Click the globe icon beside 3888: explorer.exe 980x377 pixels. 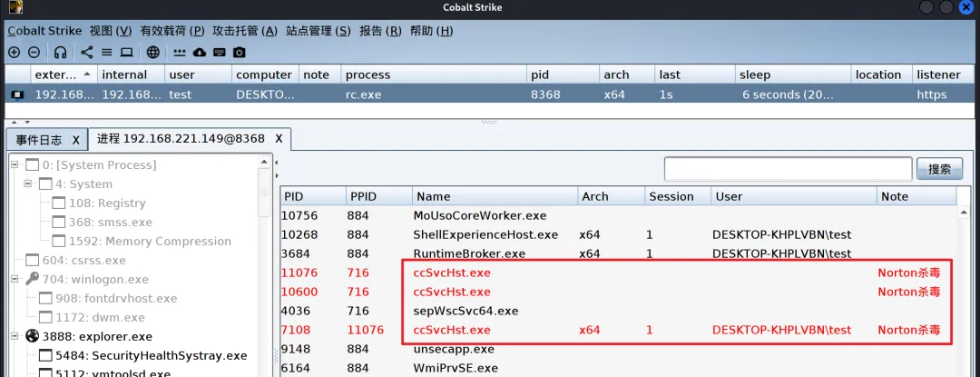click(x=33, y=336)
